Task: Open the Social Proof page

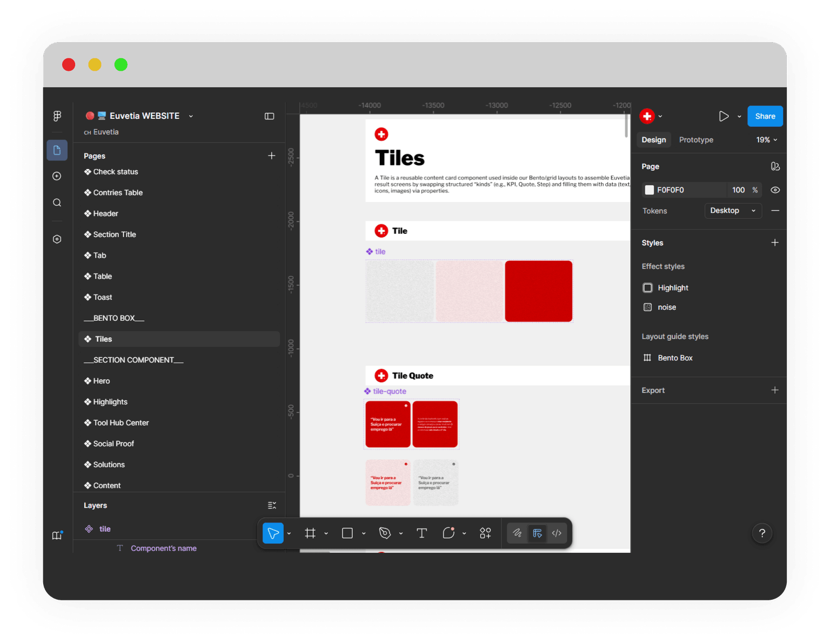Action: pyautogui.click(x=113, y=444)
